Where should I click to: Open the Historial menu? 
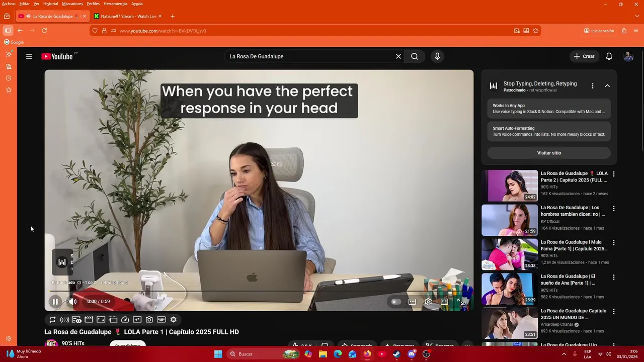[50, 4]
